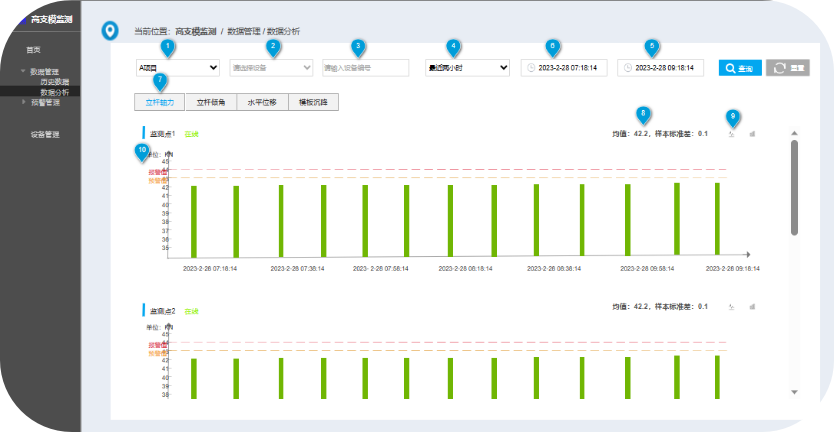Switch monitoring point 1 to bar chart view
This screenshot has height=432, width=834.
tap(752, 133)
